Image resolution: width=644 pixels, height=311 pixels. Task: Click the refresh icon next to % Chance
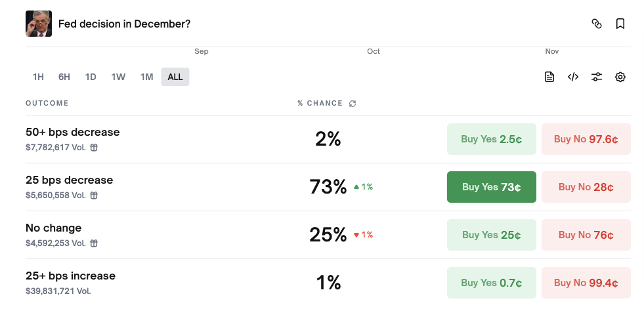point(353,104)
